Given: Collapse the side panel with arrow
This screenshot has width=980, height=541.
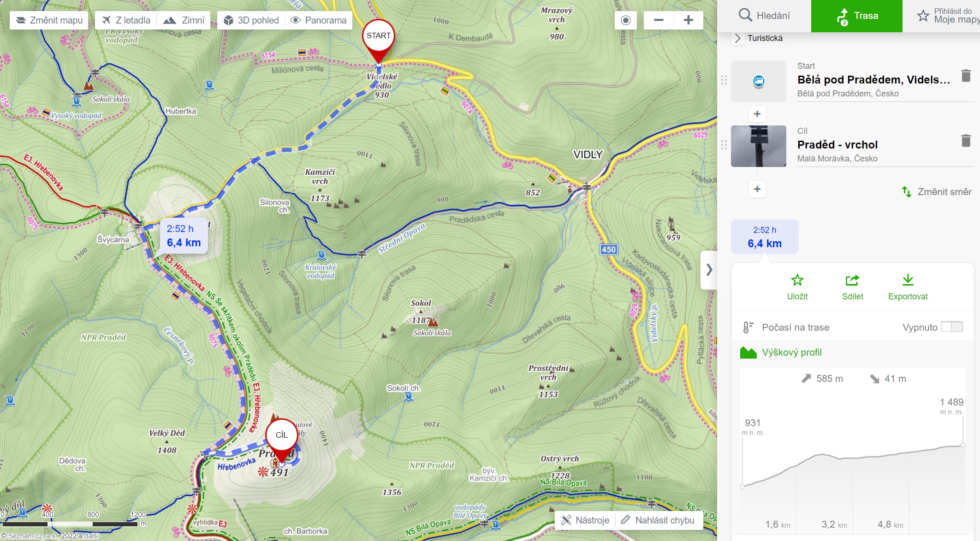Looking at the screenshot, I should point(709,270).
